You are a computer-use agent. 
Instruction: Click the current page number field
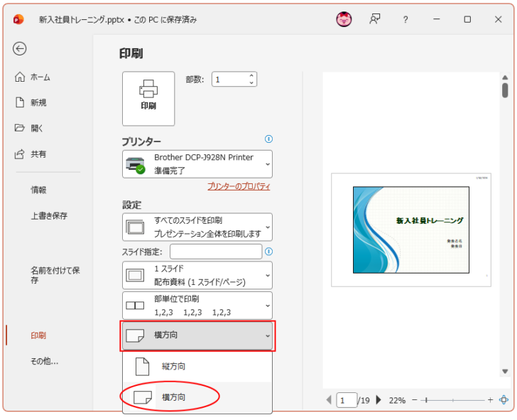pyautogui.click(x=347, y=400)
